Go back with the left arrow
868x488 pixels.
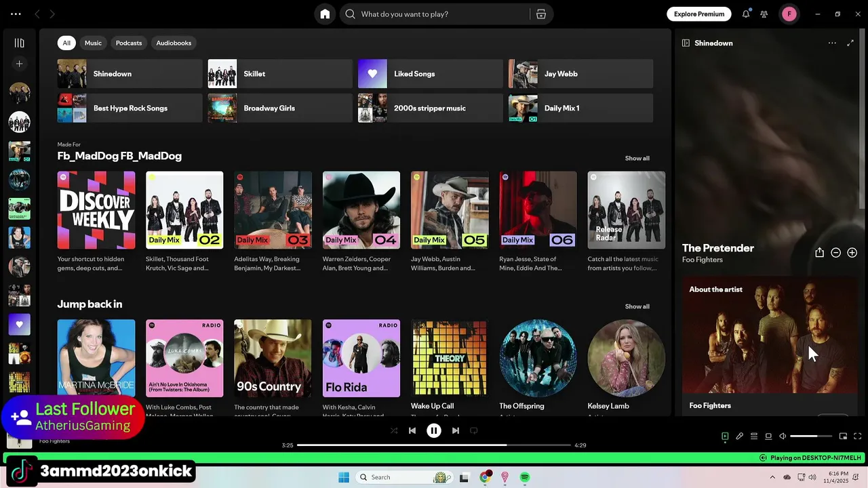click(37, 14)
